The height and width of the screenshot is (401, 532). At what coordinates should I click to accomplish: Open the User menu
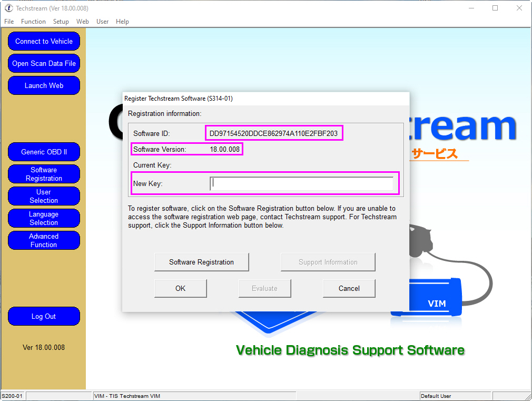pos(102,22)
